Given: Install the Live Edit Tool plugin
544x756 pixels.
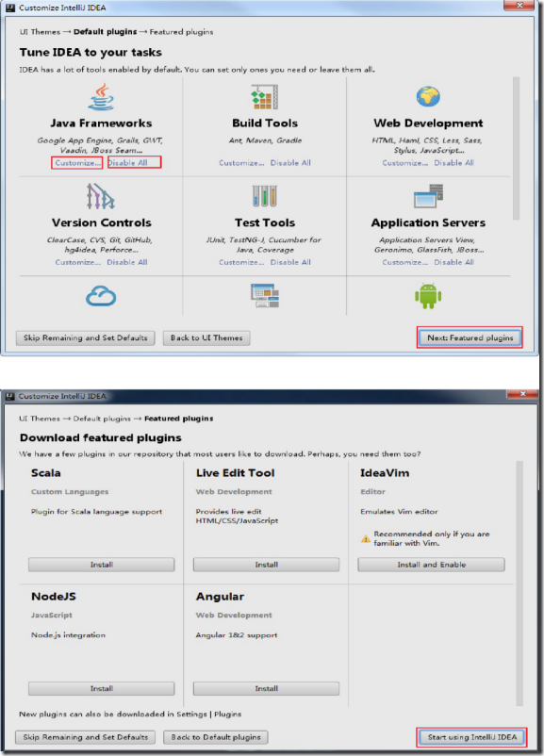Looking at the screenshot, I should (x=266, y=565).
